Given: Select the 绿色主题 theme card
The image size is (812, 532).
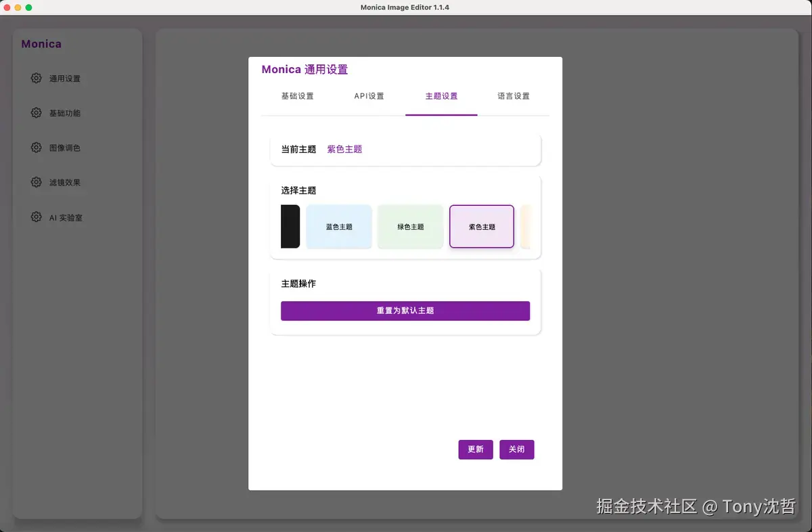Looking at the screenshot, I should pyautogui.click(x=410, y=226).
